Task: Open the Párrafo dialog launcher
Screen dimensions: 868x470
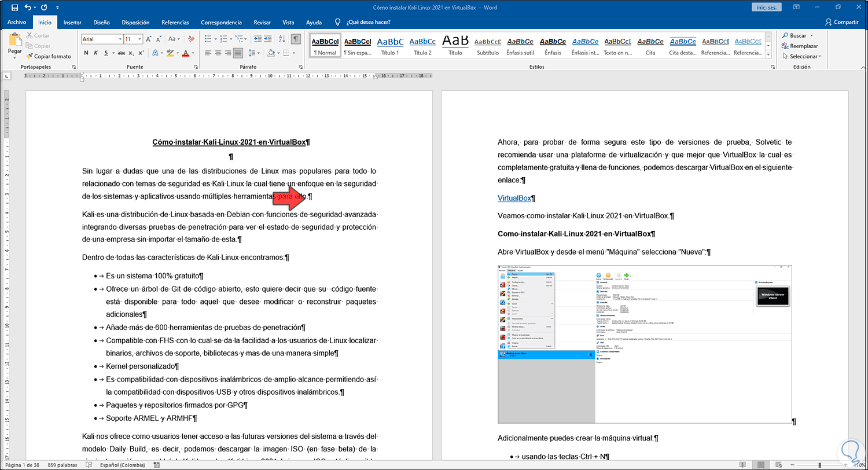Action: tap(301, 67)
